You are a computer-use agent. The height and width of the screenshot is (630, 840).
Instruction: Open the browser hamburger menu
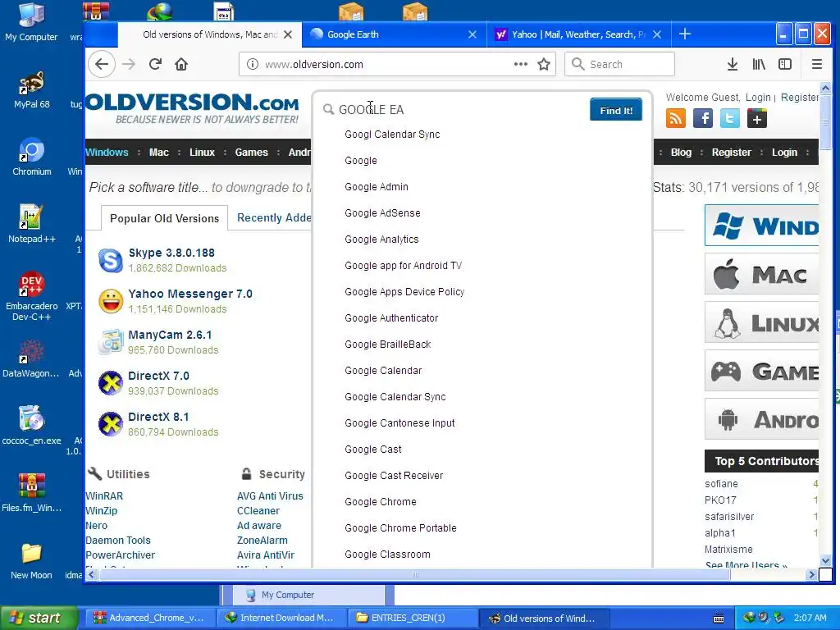(817, 64)
